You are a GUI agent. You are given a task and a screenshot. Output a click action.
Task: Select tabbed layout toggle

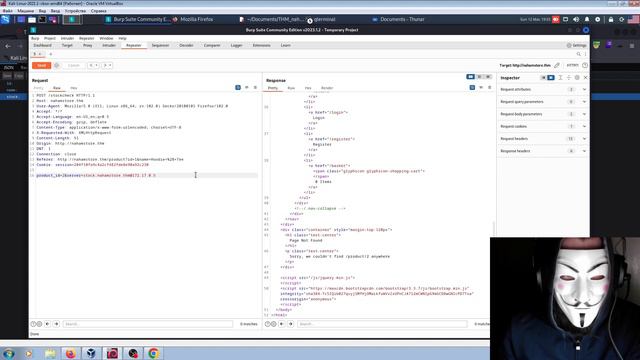tap(488, 77)
